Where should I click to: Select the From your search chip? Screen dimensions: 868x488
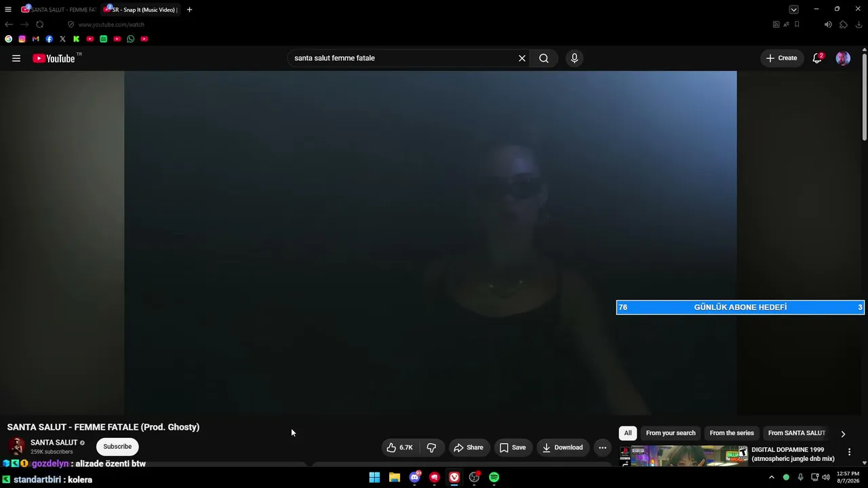(x=671, y=433)
